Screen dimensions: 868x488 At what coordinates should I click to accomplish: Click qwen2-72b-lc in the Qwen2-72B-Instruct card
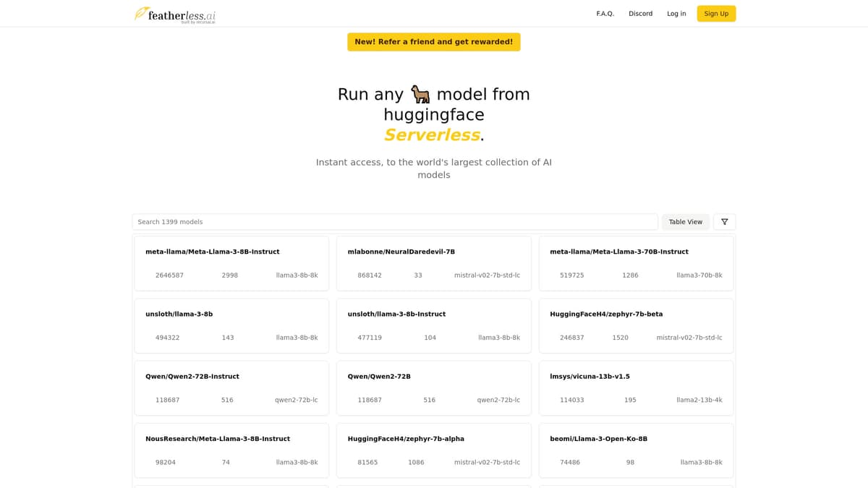[x=296, y=400]
